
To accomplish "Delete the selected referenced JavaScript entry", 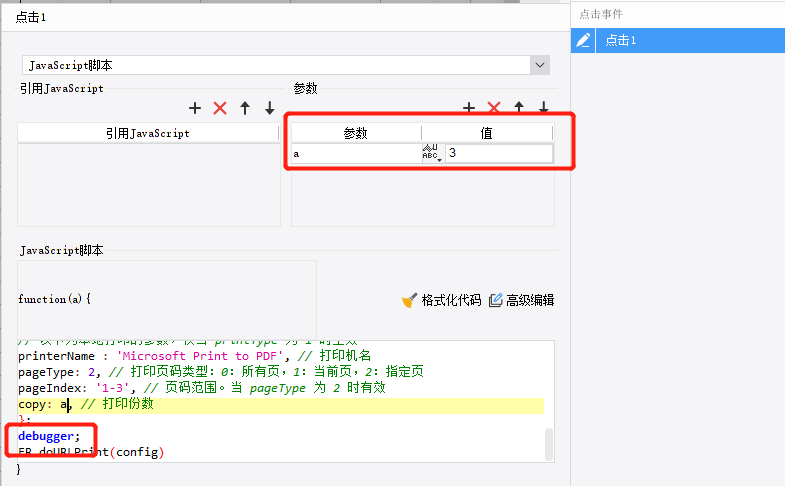I will coord(220,108).
